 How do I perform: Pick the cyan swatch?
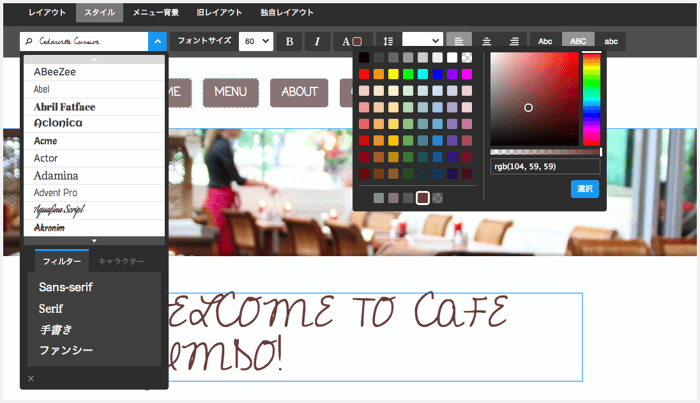pyautogui.click(x=423, y=74)
